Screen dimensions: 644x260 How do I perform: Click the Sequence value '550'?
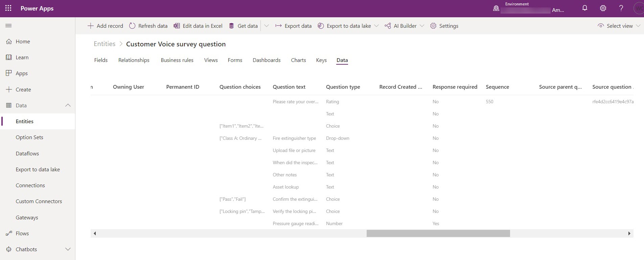tap(489, 102)
